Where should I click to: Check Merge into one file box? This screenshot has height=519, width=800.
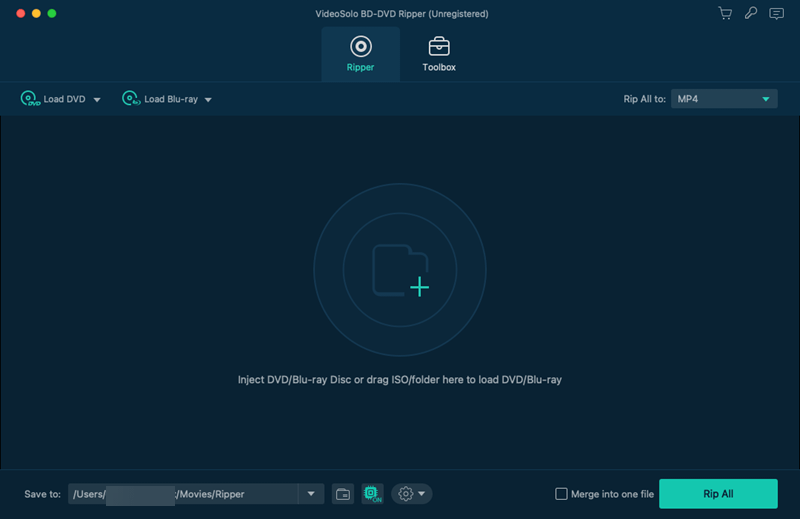tap(561, 494)
